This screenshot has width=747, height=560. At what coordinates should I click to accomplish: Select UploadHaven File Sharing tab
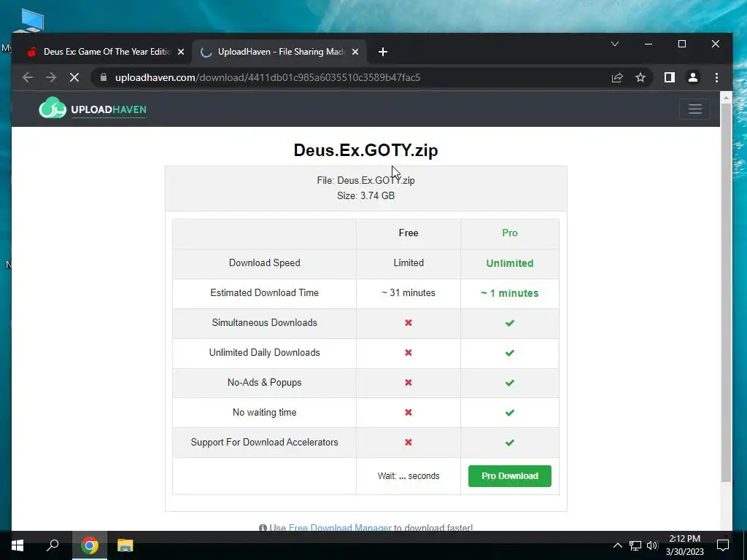click(x=279, y=52)
